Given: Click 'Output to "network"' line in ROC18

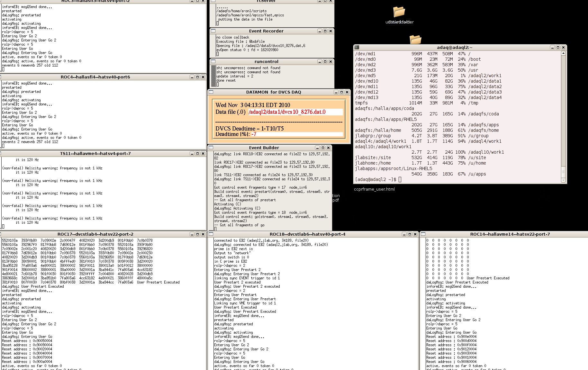Looking at the screenshot, I should click(231, 253).
